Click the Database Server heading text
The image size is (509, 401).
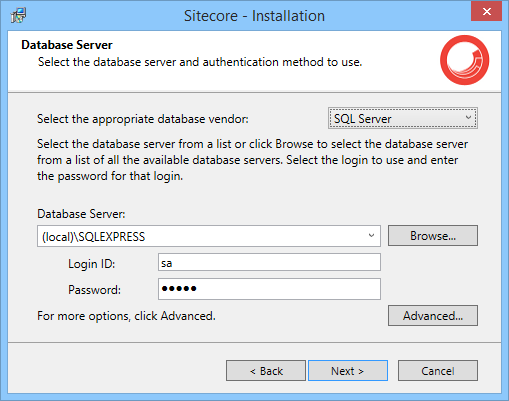(x=67, y=45)
